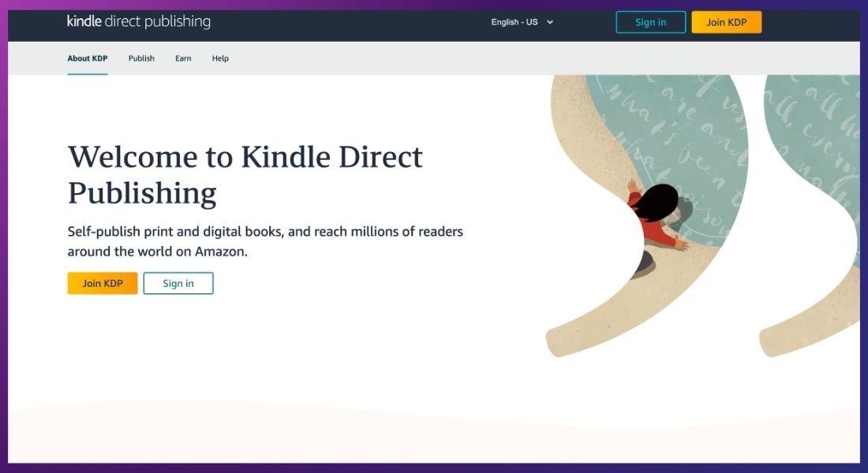
Task: Click Join KDP button below welcome text
Action: pos(103,283)
